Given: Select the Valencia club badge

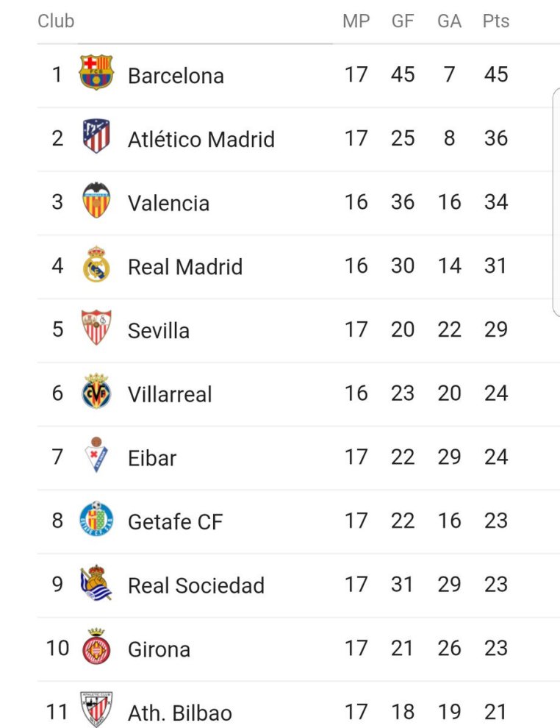Looking at the screenshot, I should click(96, 201).
